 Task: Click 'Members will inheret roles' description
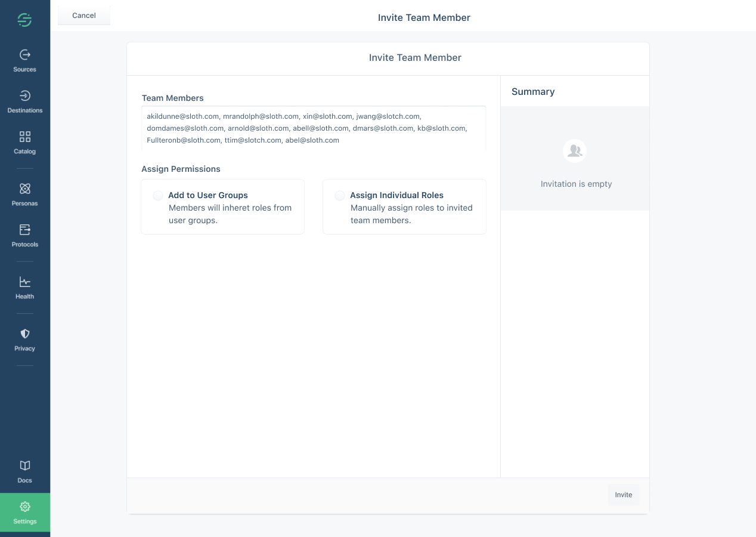point(230,214)
